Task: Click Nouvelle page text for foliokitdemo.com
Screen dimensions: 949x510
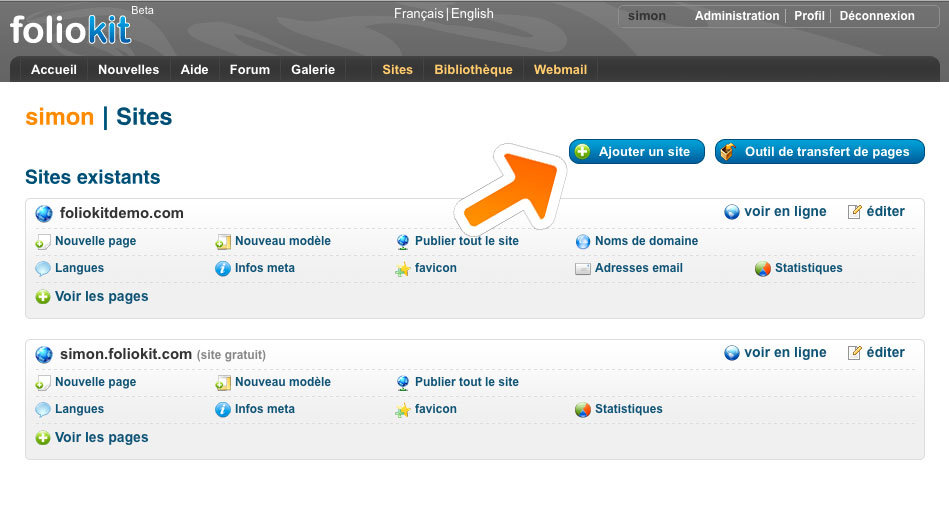Action: tap(96, 241)
